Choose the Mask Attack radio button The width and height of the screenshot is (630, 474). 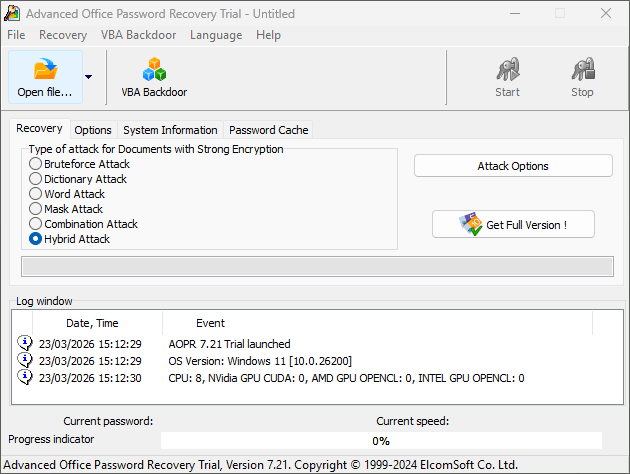pos(36,209)
